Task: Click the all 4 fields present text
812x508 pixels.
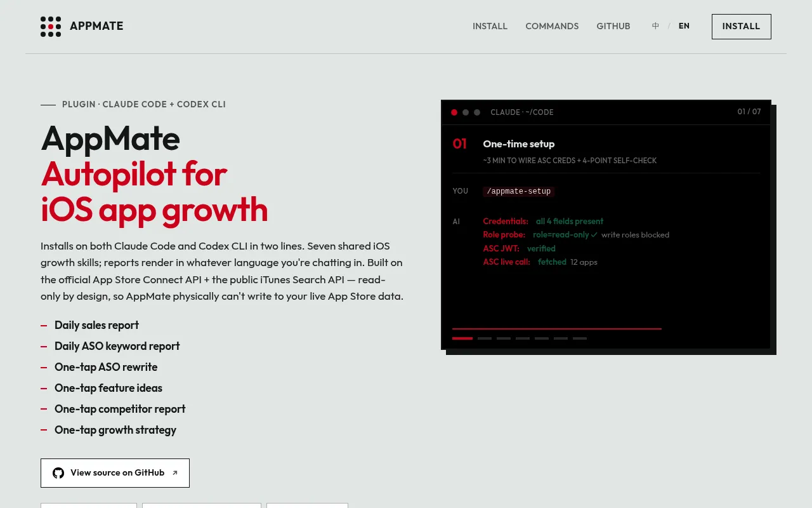Action: tap(570, 222)
